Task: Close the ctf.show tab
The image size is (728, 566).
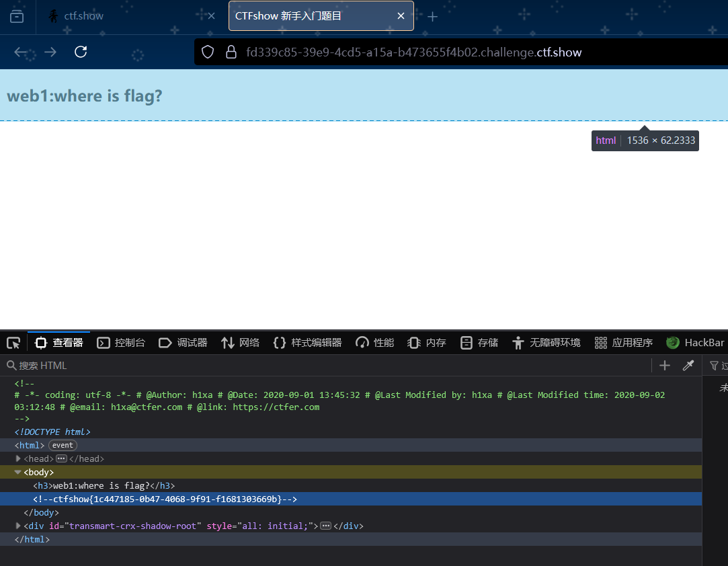Action: pyautogui.click(x=211, y=16)
